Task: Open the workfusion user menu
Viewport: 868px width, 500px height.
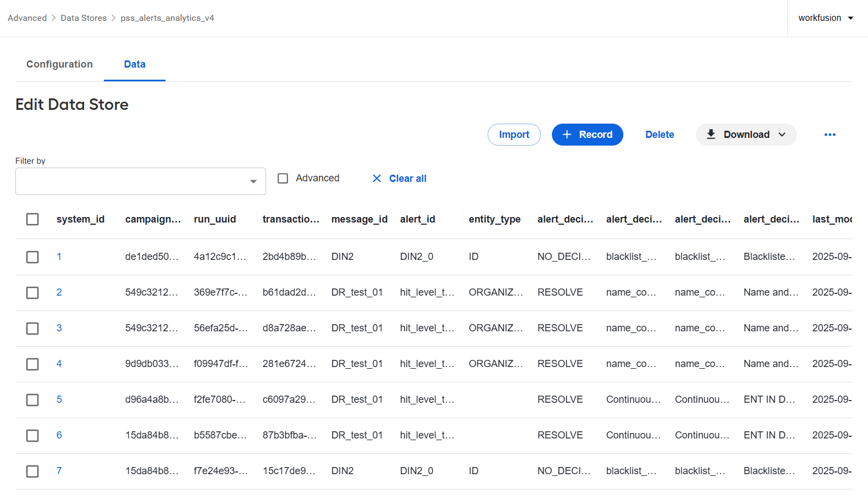Action: 826,18
